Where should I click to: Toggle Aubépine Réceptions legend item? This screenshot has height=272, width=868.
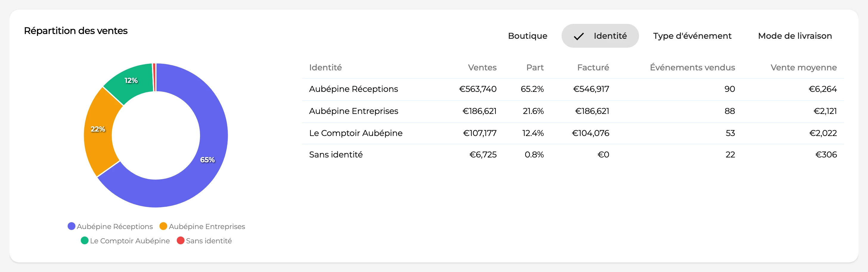point(110,226)
